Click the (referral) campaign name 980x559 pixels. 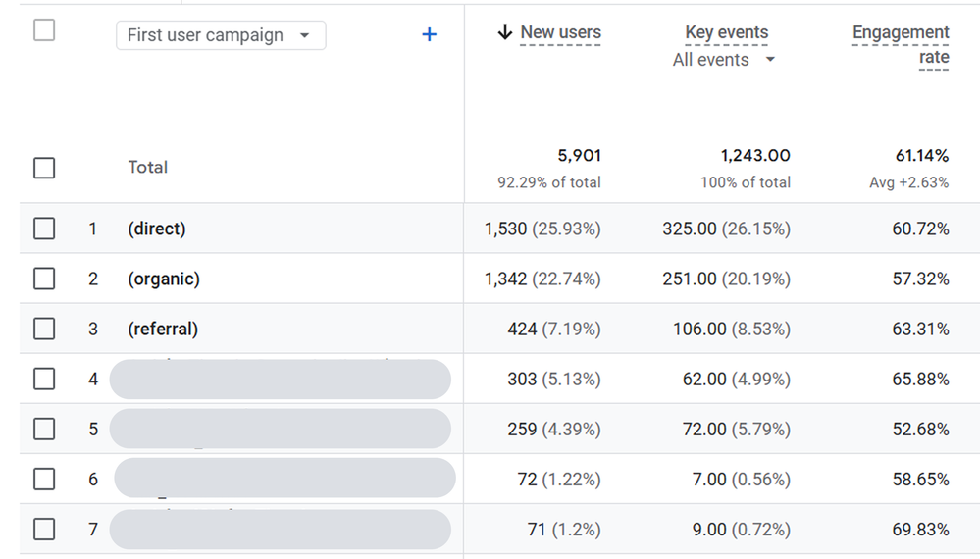point(163,329)
